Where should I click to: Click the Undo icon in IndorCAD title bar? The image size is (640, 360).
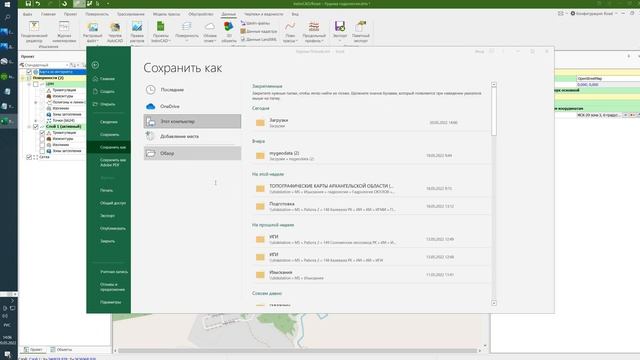(x=38, y=4)
